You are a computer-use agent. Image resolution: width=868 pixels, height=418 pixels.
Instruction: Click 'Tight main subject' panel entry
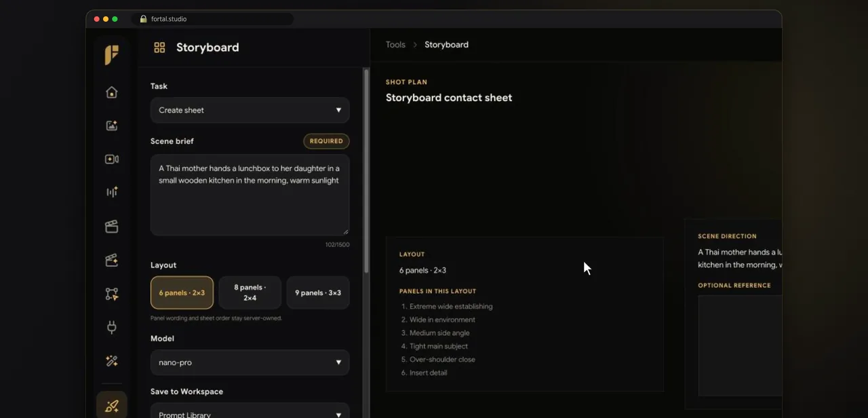[x=439, y=346]
